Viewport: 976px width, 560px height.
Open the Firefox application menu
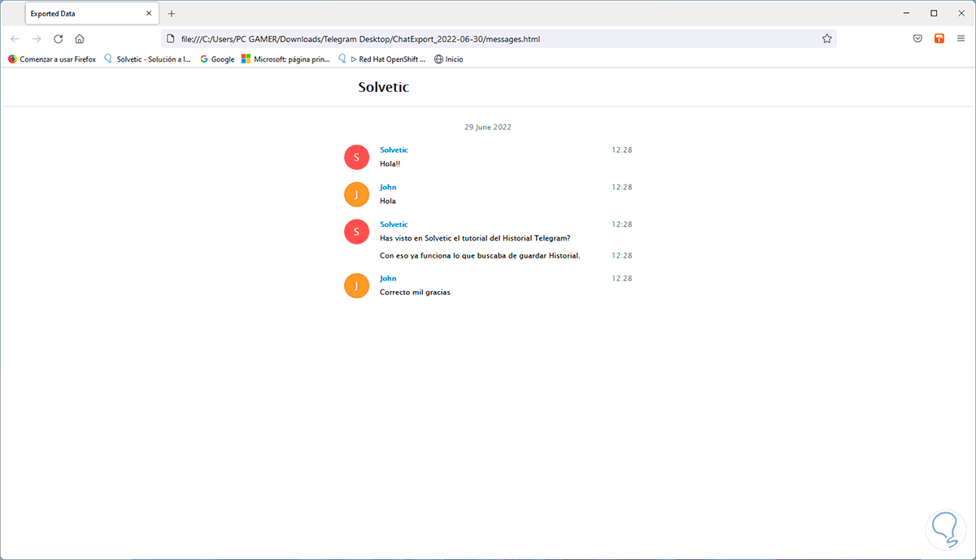pos(961,39)
